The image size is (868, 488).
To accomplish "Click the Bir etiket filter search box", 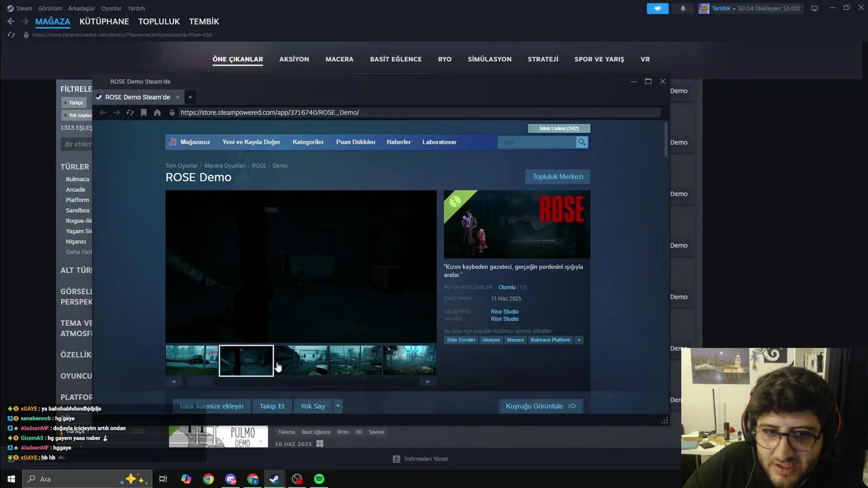I will [x=76, y=144].
